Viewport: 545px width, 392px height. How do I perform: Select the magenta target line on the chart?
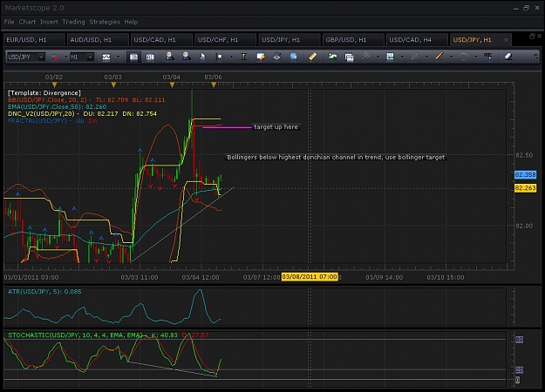(x=227, y=127)
